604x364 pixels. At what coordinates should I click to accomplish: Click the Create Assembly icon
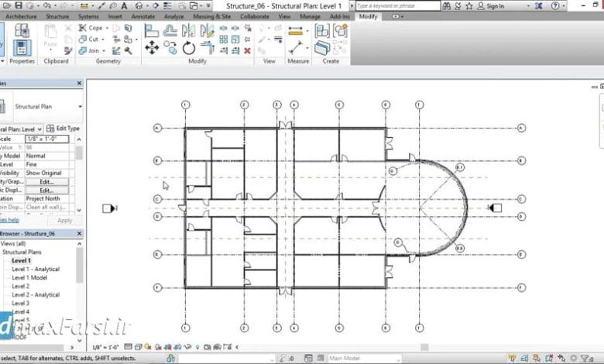pos(322,30)
